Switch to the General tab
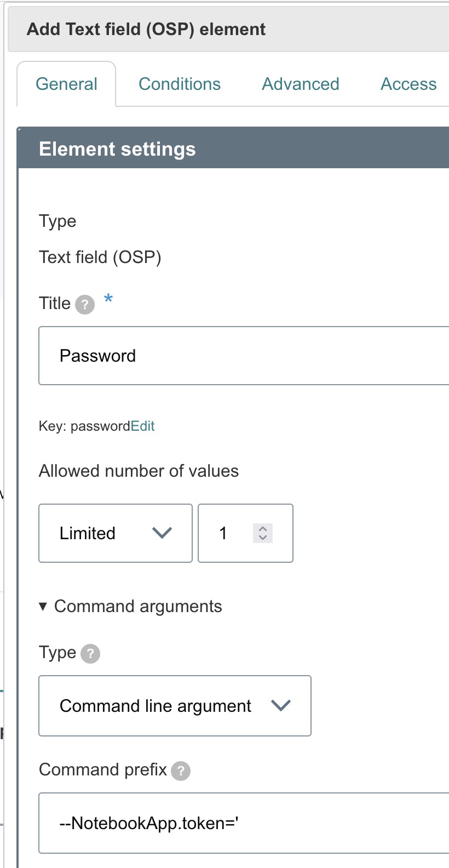 [66, 84]
